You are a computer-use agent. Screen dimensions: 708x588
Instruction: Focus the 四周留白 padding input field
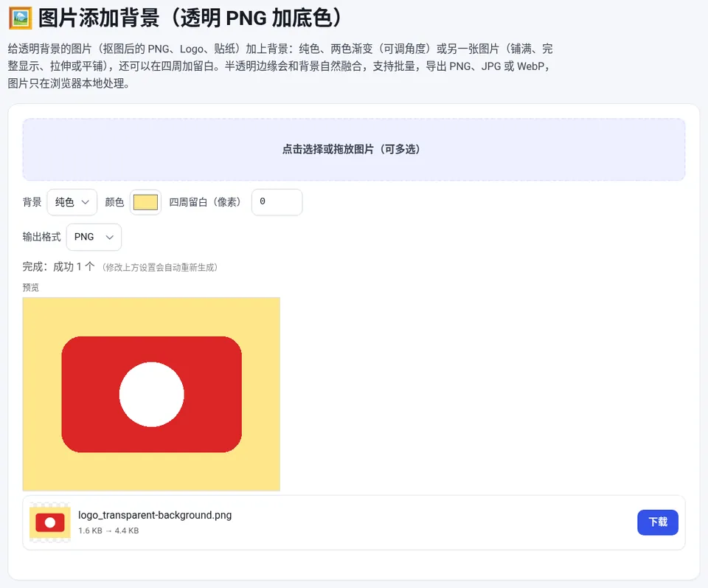point(277,202)
